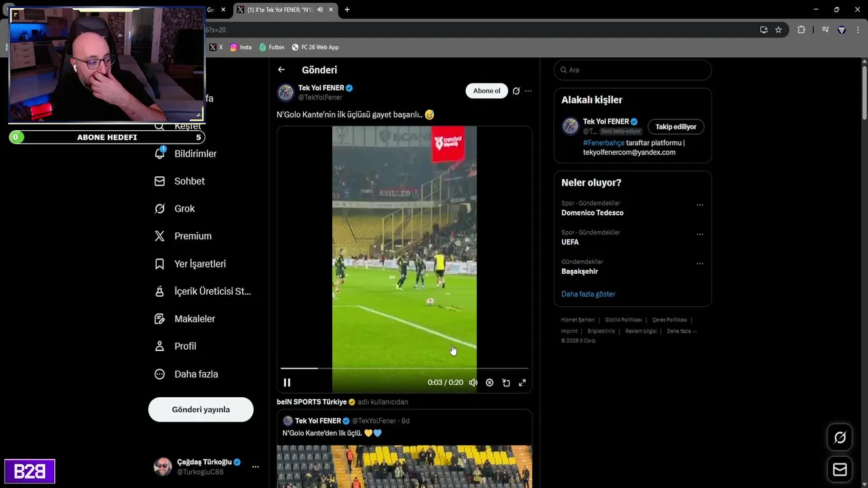Screen dimensions: 868x488
Task: Open more options for Domenico Tedesco trend
Action: point(700,205)
